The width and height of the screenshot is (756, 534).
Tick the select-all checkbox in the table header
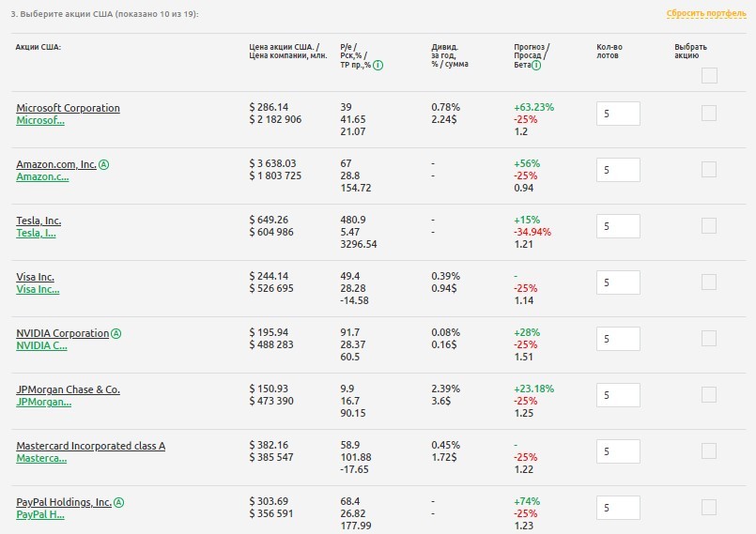click(709, 76)
